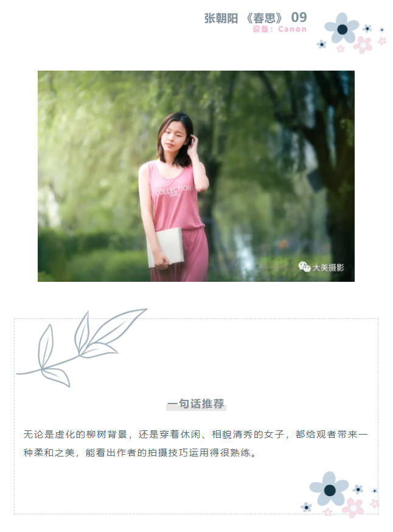Click the entry number 09
Viewport: 393px width, 532px height.
[299, 17]
